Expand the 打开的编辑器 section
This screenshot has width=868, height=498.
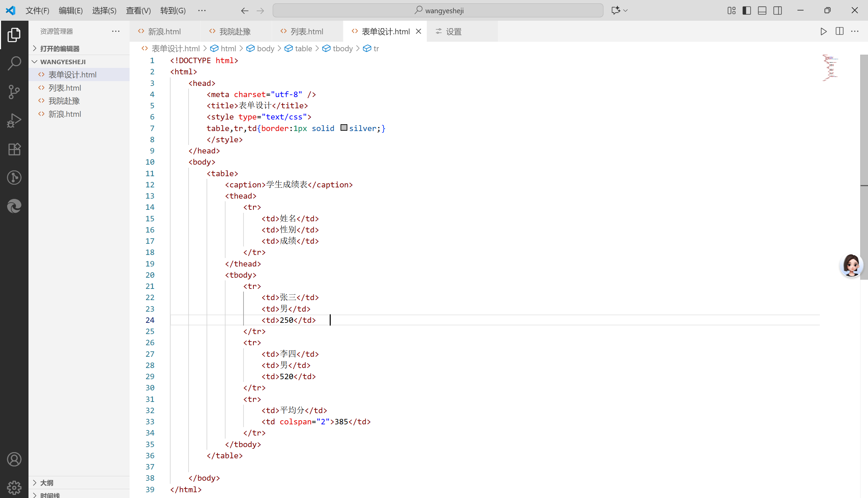click(59, 49)
